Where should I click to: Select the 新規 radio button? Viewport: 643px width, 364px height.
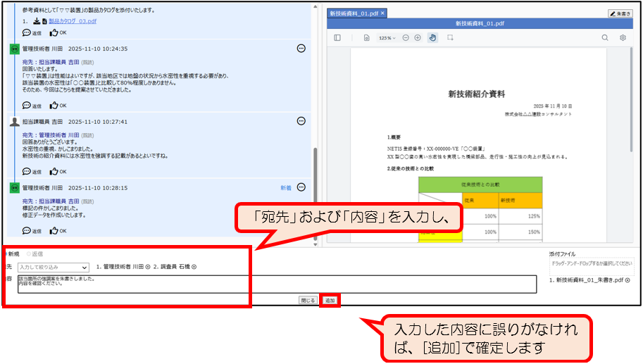4,253
